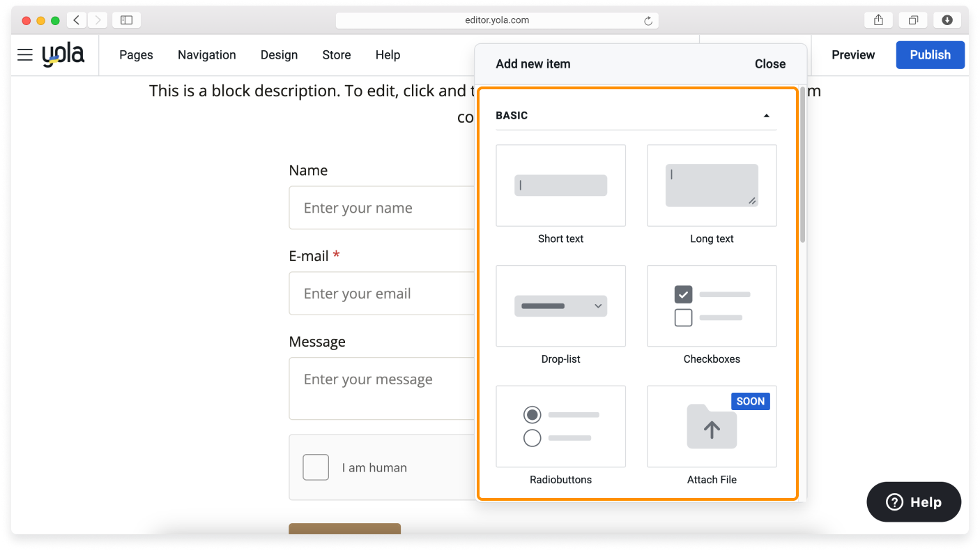Click the Safari share icon
Screen dimensions: 980x551
[878, 20]
